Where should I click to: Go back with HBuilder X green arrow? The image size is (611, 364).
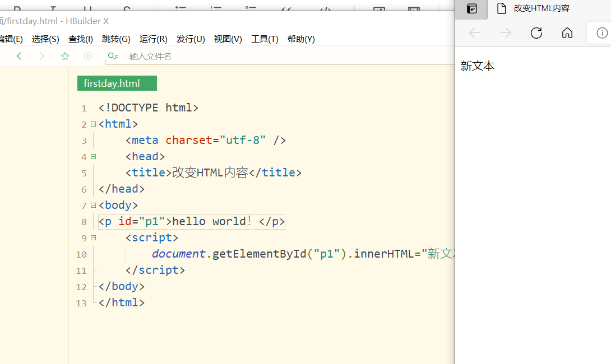click(19, 56)
